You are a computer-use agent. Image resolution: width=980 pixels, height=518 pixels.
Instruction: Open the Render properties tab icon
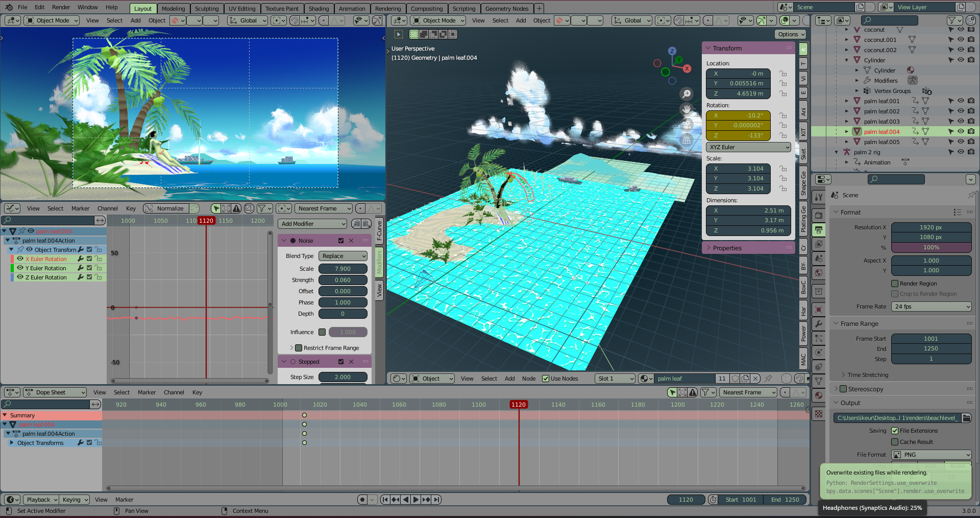(x=819, y=215)
